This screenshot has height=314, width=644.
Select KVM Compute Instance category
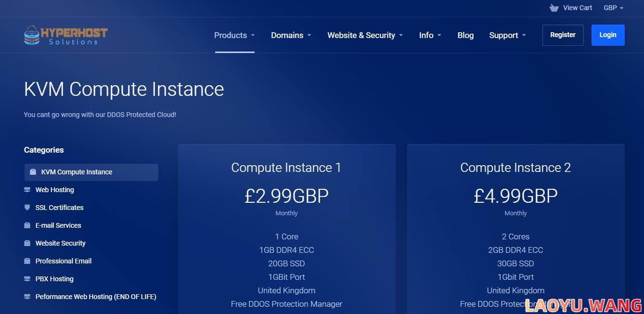[91, 172]
